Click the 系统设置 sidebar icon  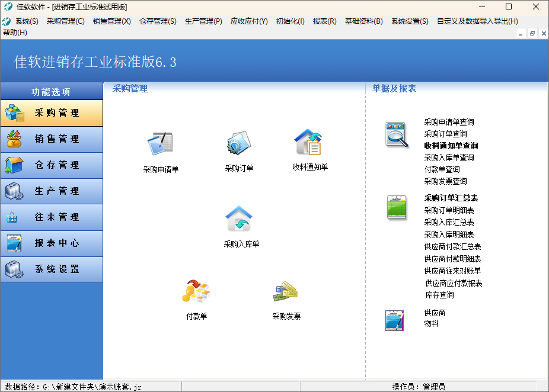[14, 269]
